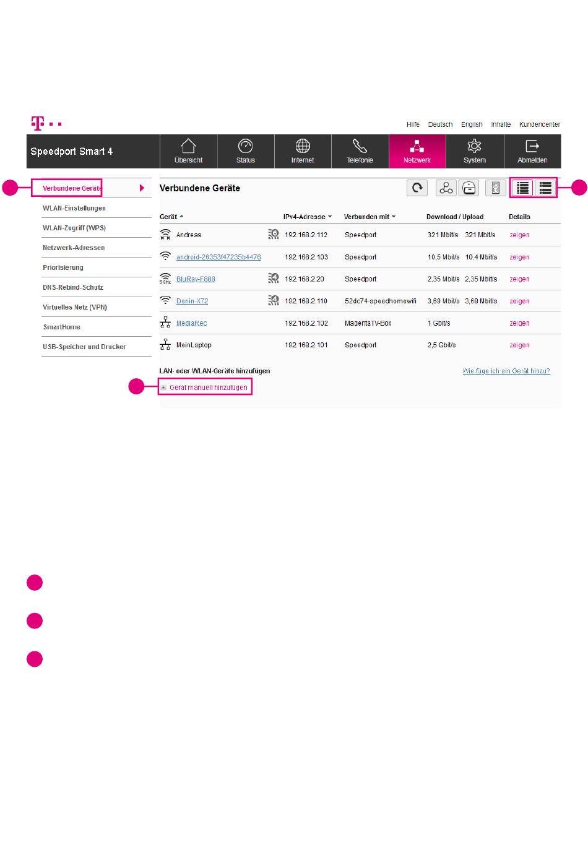Select Verbundene Geräte in sidebar

(x=72, y=188)
